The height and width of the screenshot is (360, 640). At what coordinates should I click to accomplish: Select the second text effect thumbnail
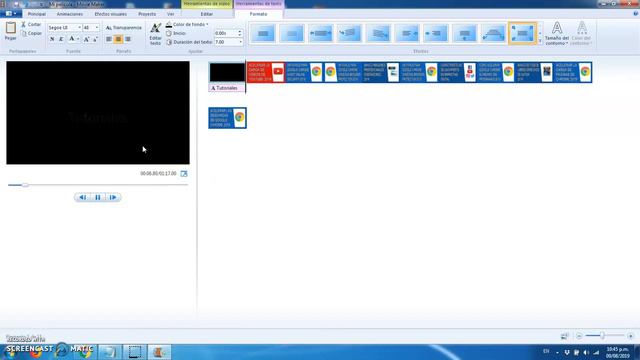point(292,33)
